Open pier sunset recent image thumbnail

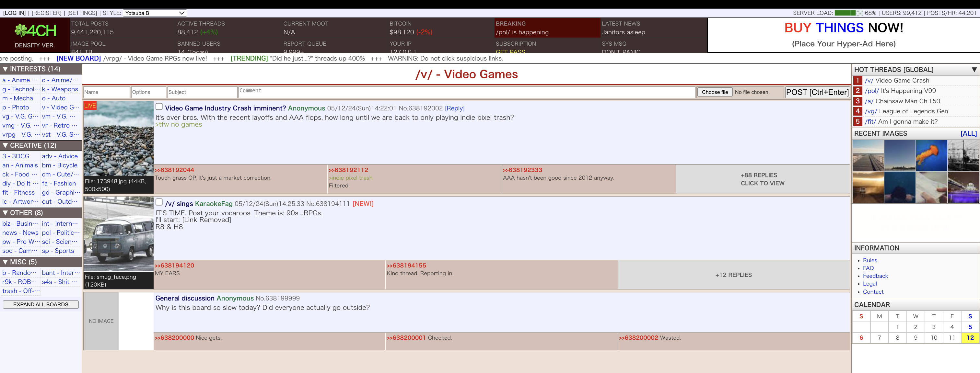(x=868, y=155)
